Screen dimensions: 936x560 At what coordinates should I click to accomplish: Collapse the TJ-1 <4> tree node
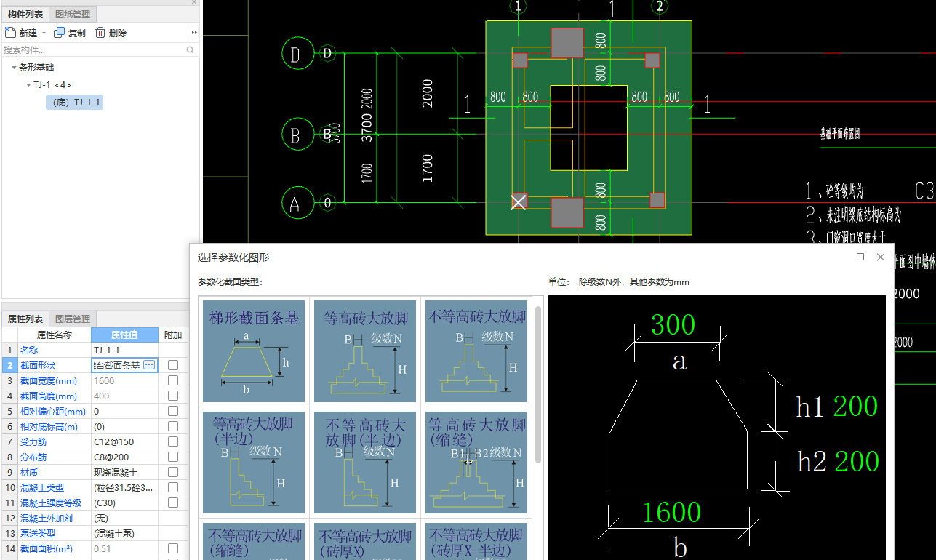click(x=28, y=85)
